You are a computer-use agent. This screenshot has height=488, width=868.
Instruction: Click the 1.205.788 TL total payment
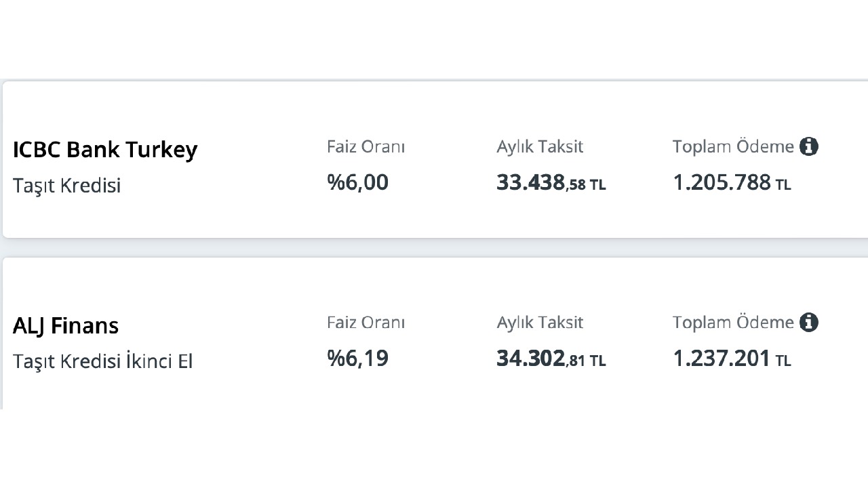(x=732, y=183)
